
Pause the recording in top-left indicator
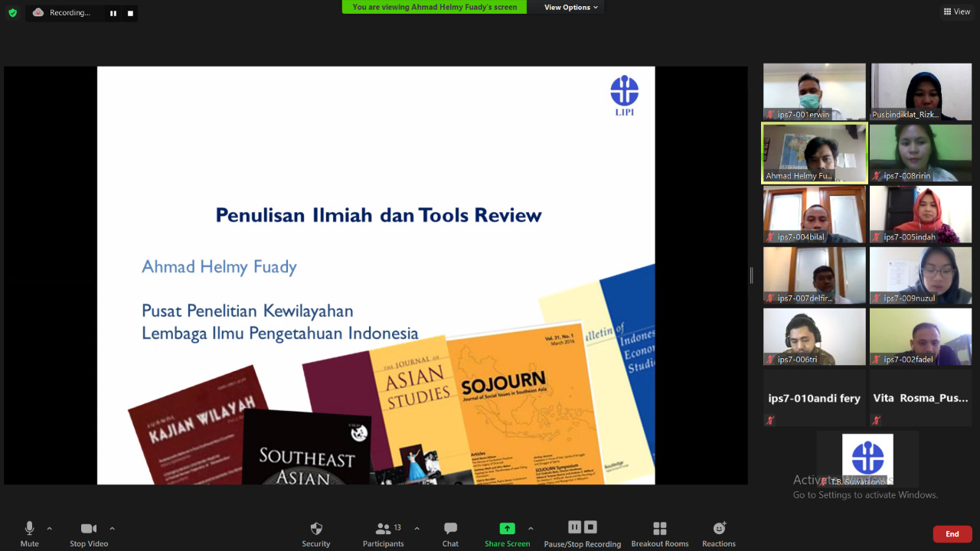pos(113,13)
